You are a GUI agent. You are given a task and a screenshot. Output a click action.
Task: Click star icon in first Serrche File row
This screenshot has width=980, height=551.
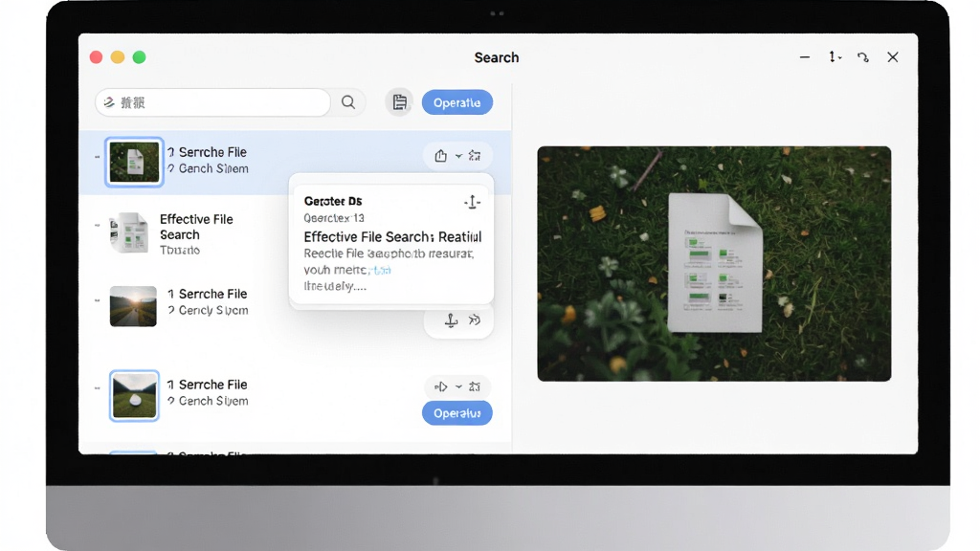[x=475, y=156]
